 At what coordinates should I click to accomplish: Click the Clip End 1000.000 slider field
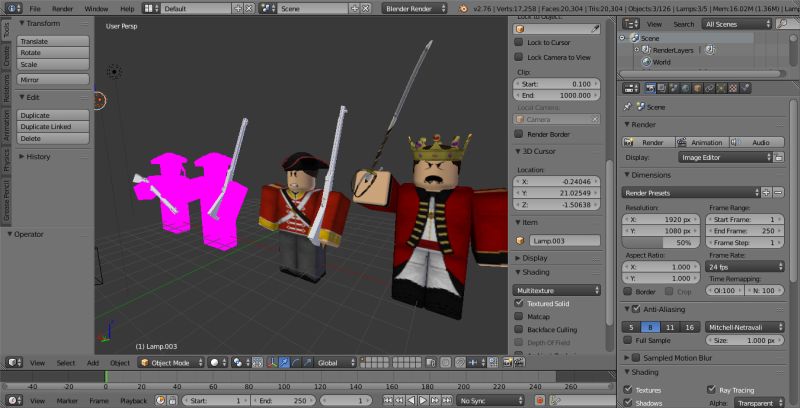coord(557,95)
